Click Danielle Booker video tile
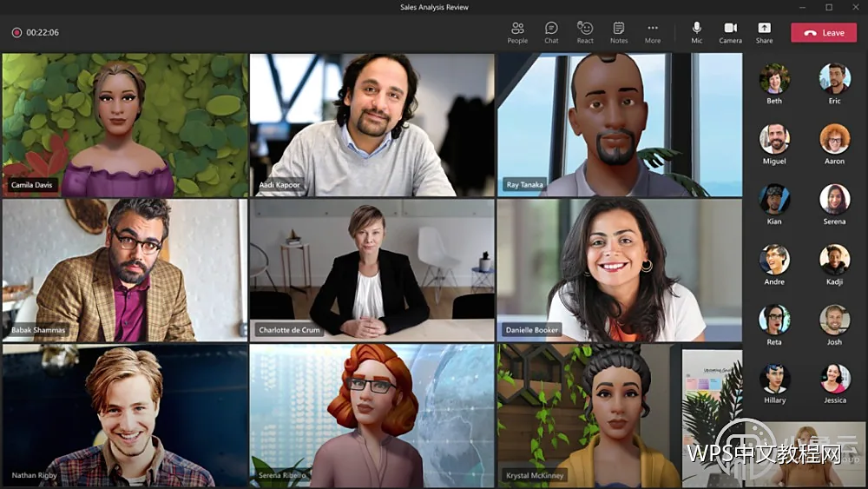The width and height of the screenshot is (868, 489). 620,270
